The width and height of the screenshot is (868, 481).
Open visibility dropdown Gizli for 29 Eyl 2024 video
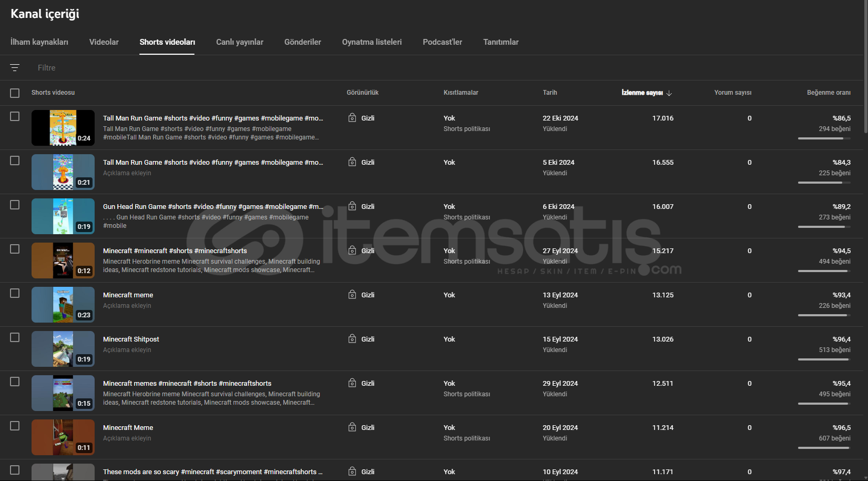coord(367,384)
